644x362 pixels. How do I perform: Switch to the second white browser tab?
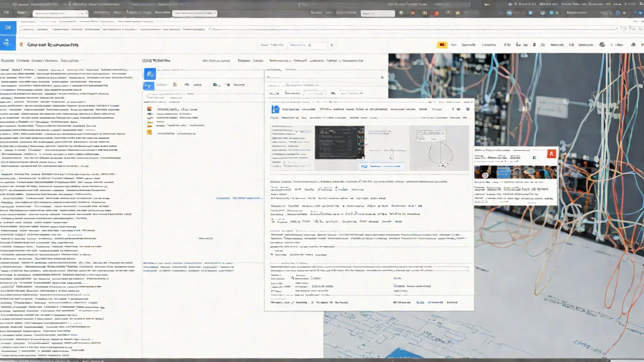point(194,14)
